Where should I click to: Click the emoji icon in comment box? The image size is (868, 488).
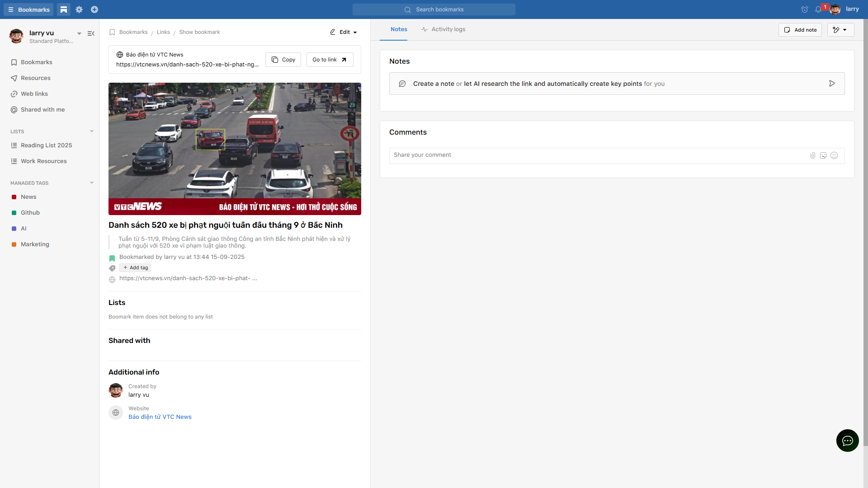[x=834, y=155]
